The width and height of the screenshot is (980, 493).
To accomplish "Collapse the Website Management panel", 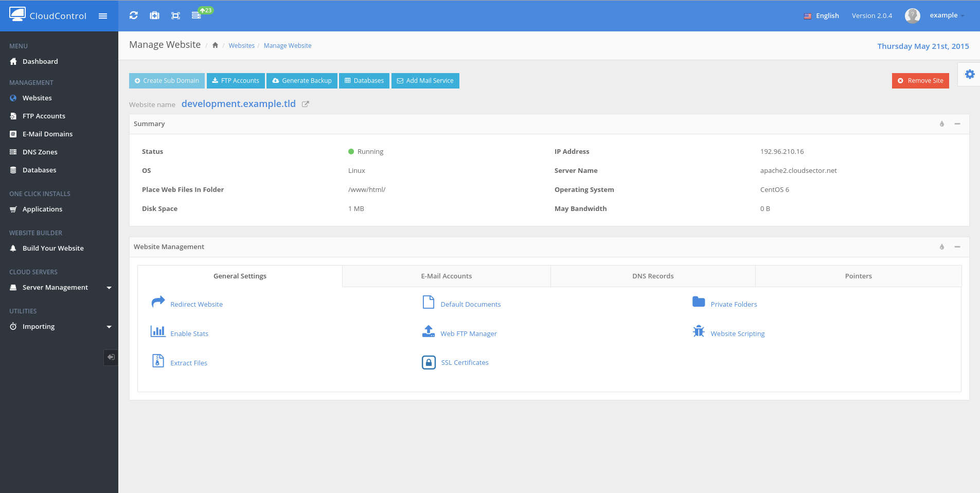I will click(x=957, y=247).
